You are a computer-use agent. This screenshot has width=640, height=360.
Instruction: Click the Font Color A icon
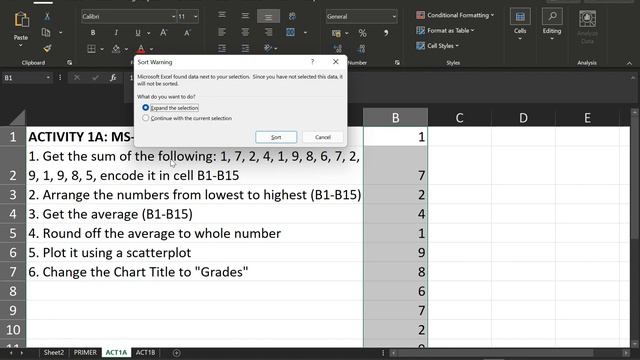coord(141,49)
